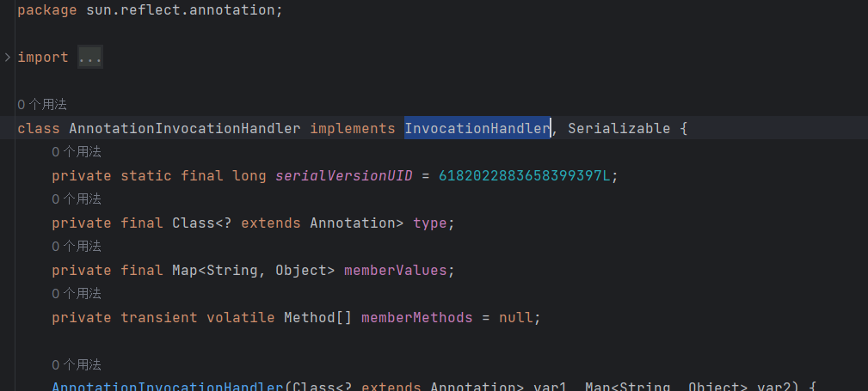Open usages hint above class declaration
The height and width of the screenshot is (391, 868).
pyautogui.click(x=42, y=105)
